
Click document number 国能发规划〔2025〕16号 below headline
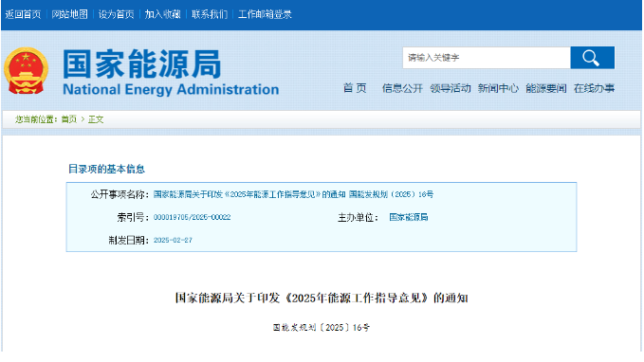tap(322, 328)
